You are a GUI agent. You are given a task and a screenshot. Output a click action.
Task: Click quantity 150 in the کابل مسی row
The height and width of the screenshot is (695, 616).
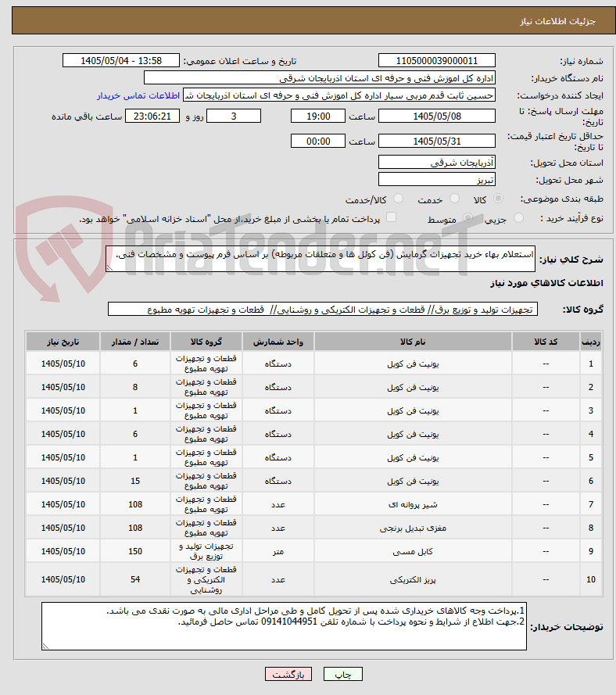coord(135,551)
